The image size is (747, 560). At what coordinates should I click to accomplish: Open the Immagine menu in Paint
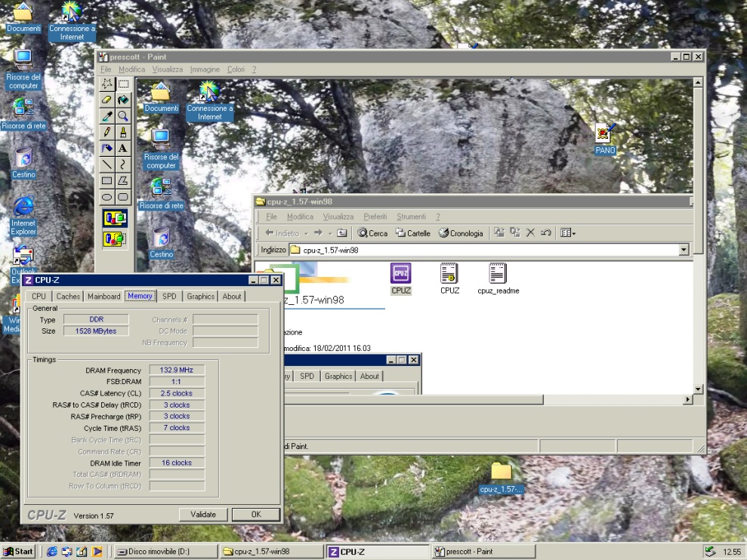[205, 69]
